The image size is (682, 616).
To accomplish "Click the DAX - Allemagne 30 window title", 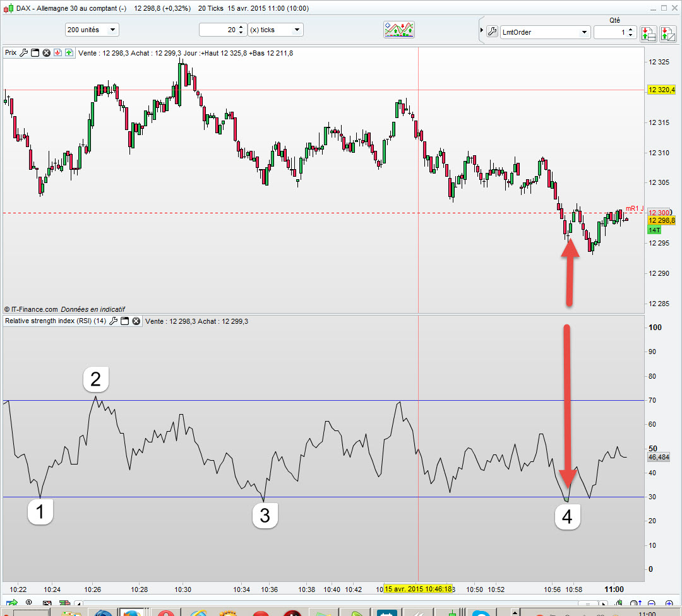I will point(71,8).
